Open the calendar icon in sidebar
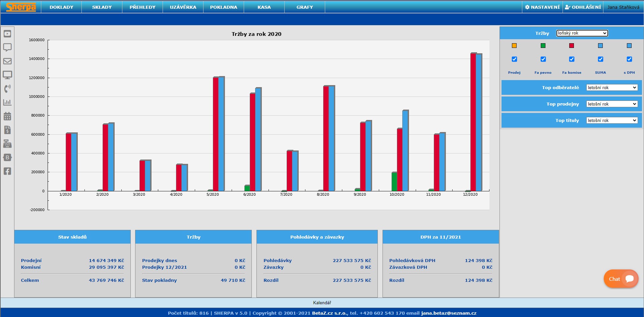The height and width of the screenshot is (317, 644). [x=7, y=116]
